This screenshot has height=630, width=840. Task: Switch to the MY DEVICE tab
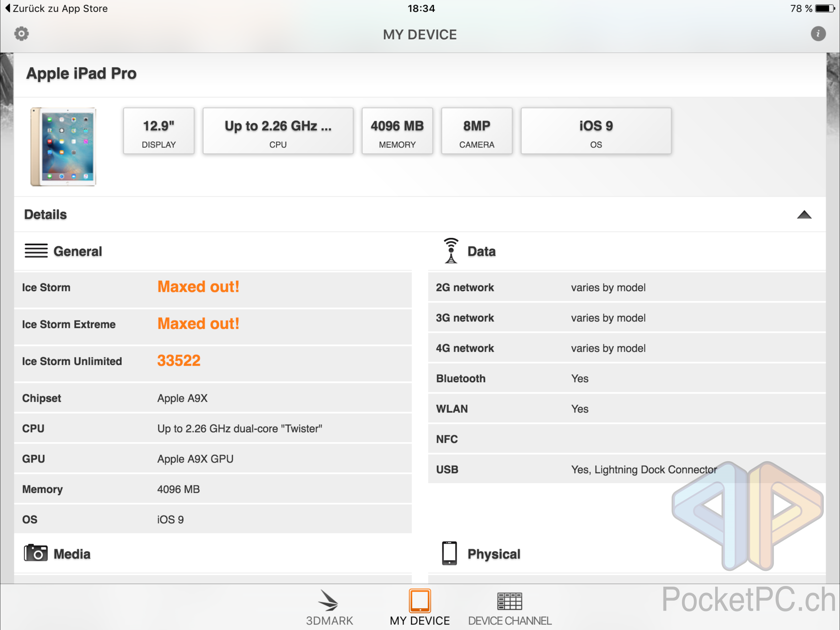[x=420, y=608]
